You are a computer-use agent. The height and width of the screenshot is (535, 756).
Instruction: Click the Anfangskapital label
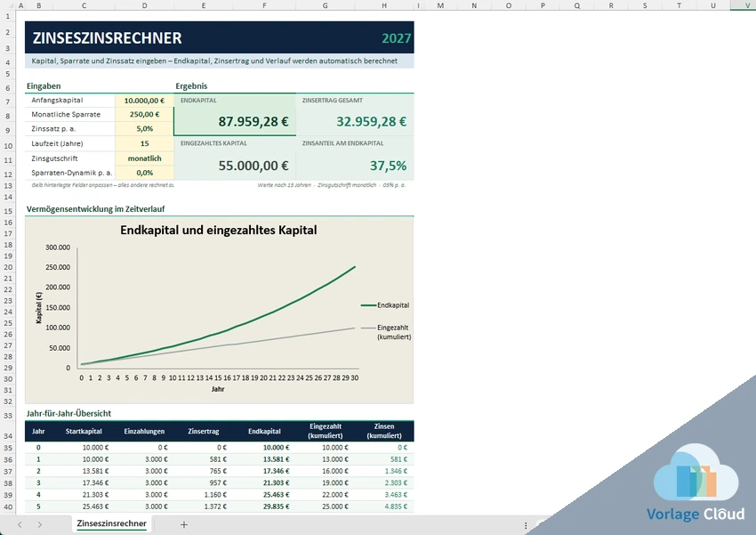click(x=57, y=101)
